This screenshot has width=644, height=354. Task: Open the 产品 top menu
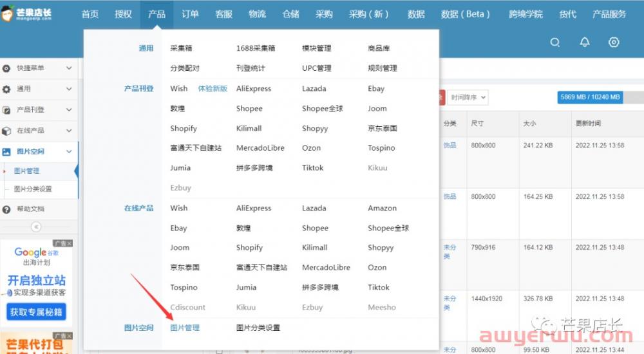pos(156,14)
